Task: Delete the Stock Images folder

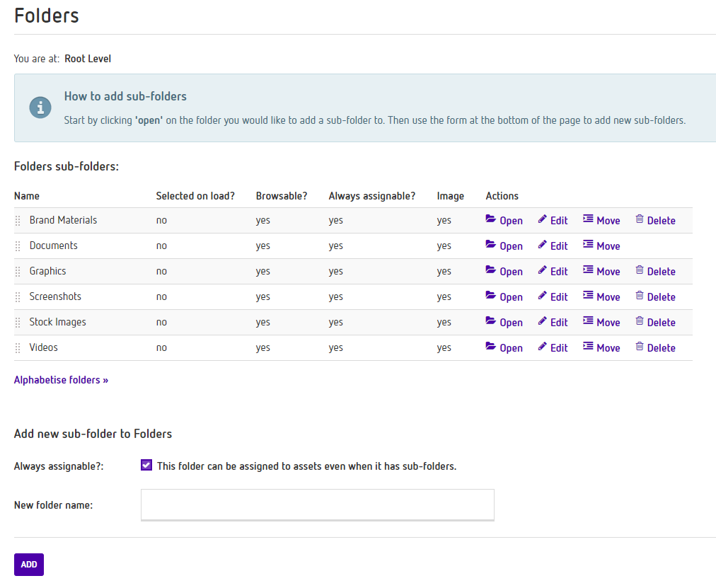Action: (x=655, y=323)
